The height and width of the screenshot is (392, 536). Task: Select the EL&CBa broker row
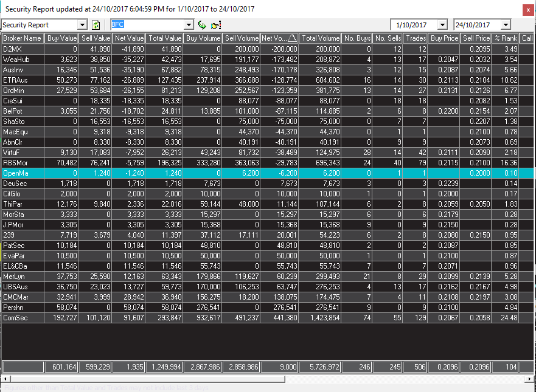coord(267,266)
